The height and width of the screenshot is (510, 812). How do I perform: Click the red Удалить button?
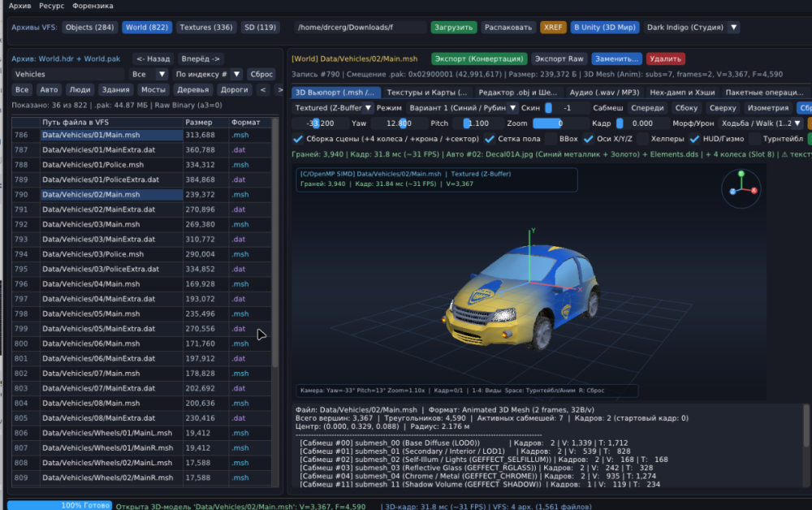coord(666,58)
